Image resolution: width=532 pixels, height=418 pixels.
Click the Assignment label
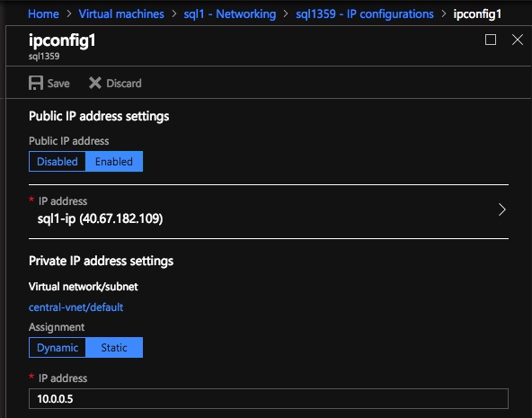pos(57,327)
